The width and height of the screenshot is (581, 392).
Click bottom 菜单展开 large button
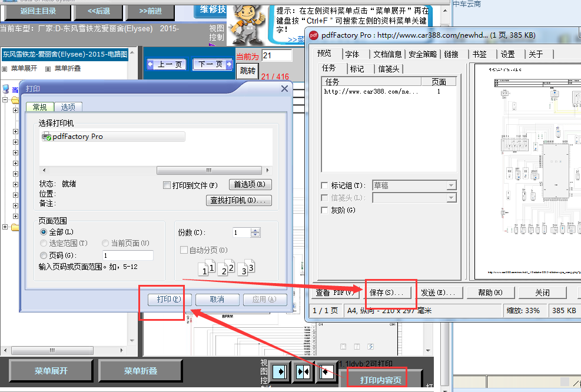click(x=51, y=371)
